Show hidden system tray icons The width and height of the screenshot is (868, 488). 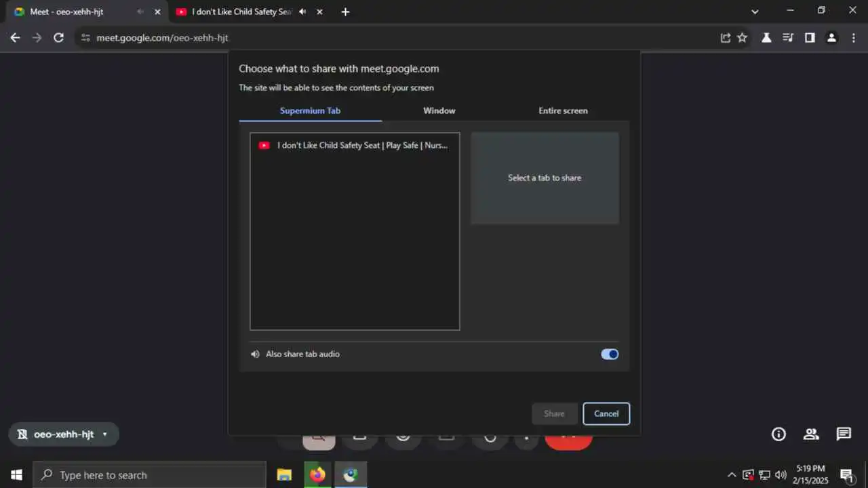(x=732, y=475)
